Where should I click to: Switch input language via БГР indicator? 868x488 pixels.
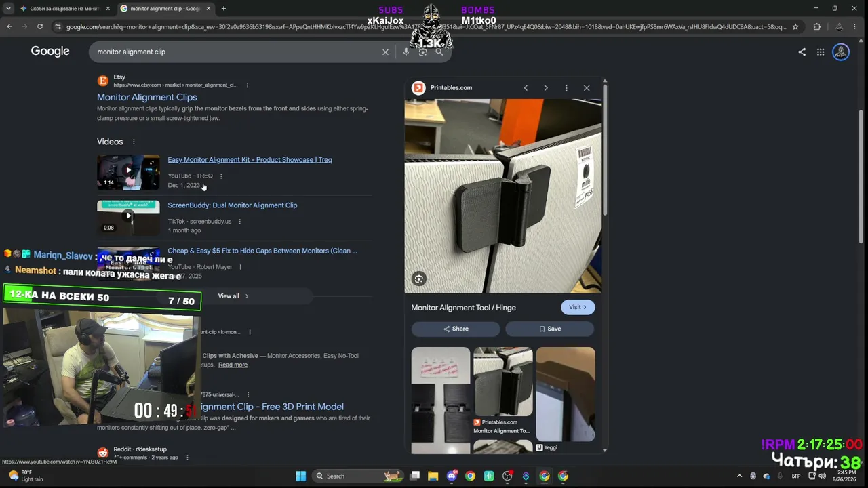point(796,476)
